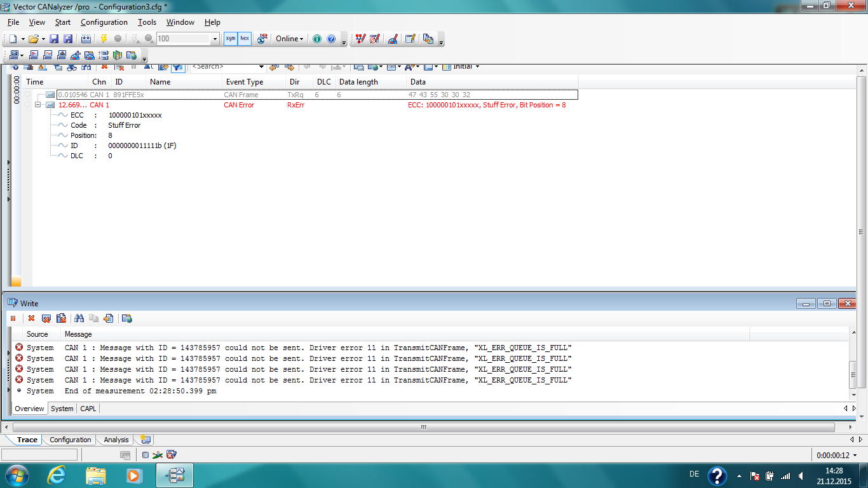The height and width of the screenshot is (488, 868).
Task: Toggle symbolic display with the sym button
Action: (231, 39)
